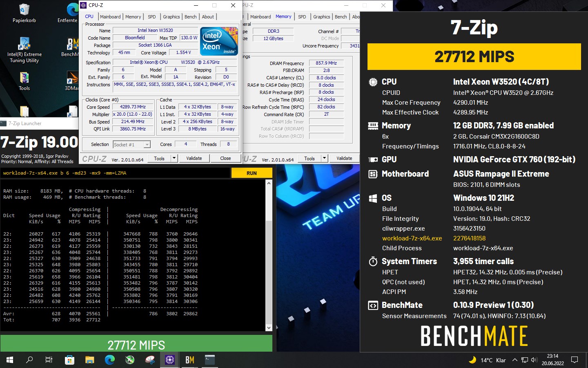Click the BenchMate OS Windows icon
Viewport: 588px width, 368px height.
pos(373,198)
